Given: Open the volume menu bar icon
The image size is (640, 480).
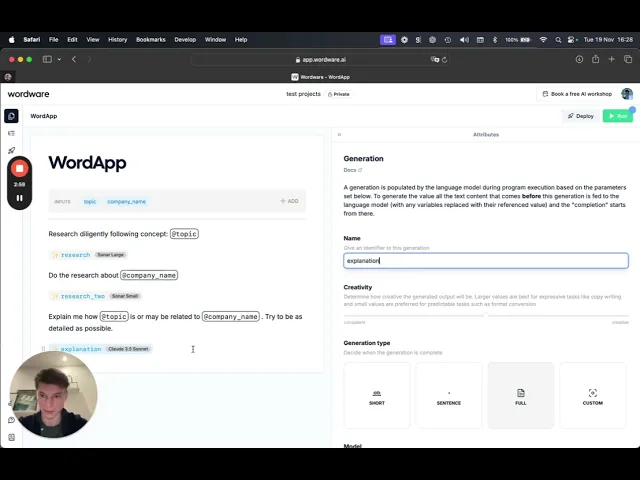Looking at the screenshot, I should click(464, 40).
